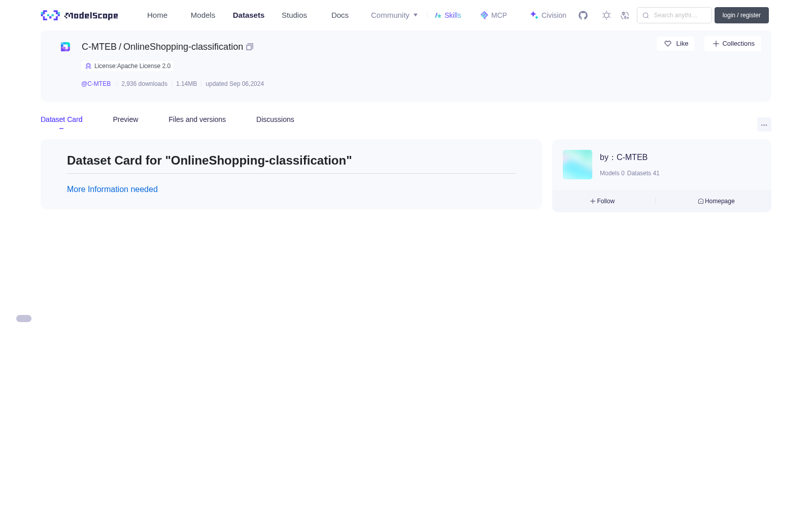Open the three-dots more options button

pyautogui.click(x=764, y=124)
